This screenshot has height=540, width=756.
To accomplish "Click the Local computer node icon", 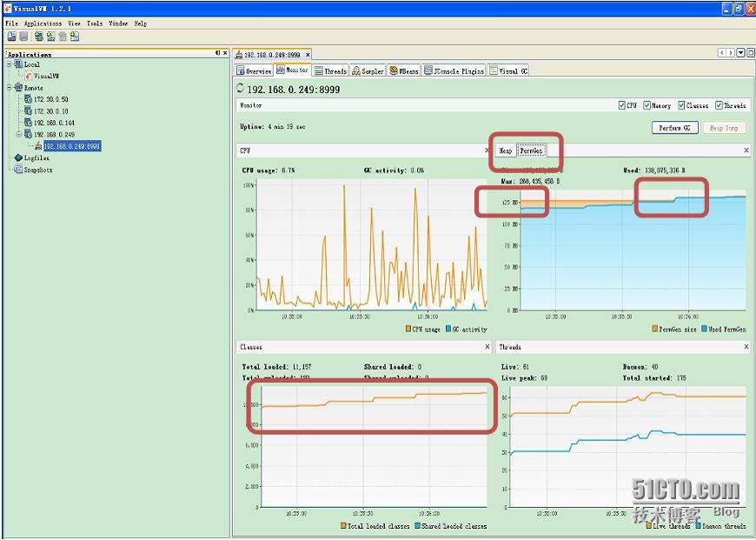I will click(x=18, y=64).
